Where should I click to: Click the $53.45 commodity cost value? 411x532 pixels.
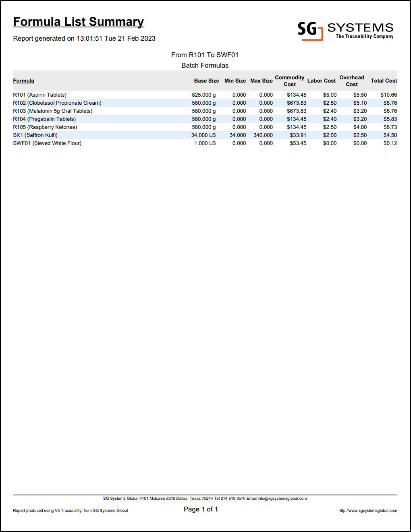298,143
